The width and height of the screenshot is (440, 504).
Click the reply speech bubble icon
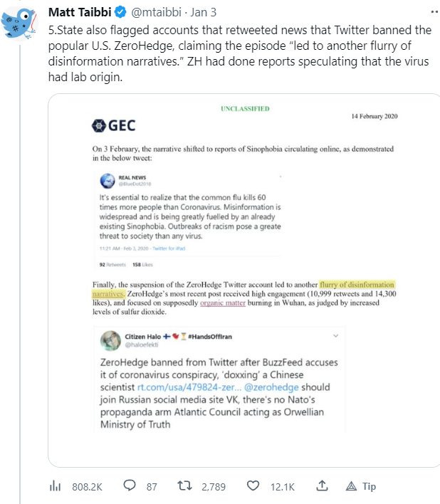[130, 486]
